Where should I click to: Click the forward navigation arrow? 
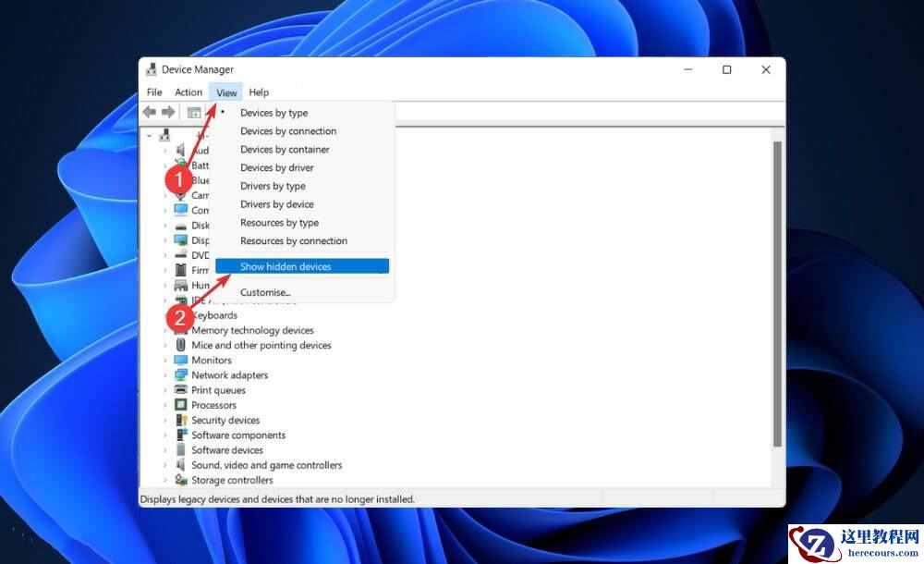(170, 112)
